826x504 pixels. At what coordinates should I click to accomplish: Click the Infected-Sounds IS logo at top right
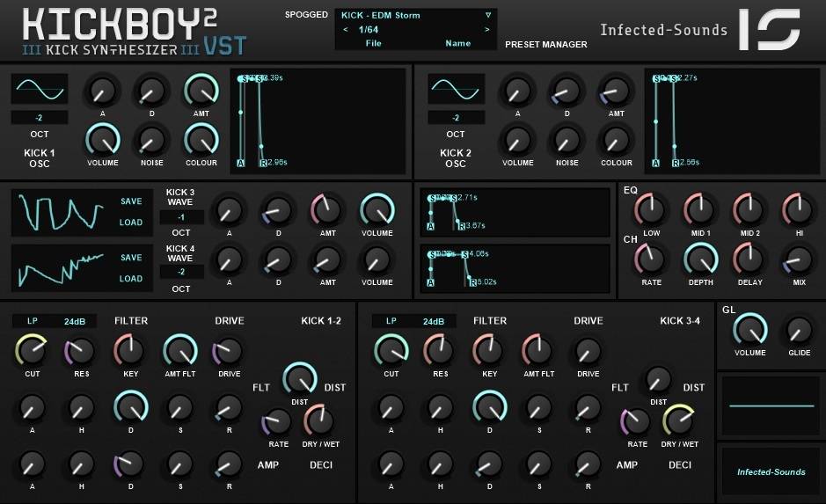click(770, 30)
